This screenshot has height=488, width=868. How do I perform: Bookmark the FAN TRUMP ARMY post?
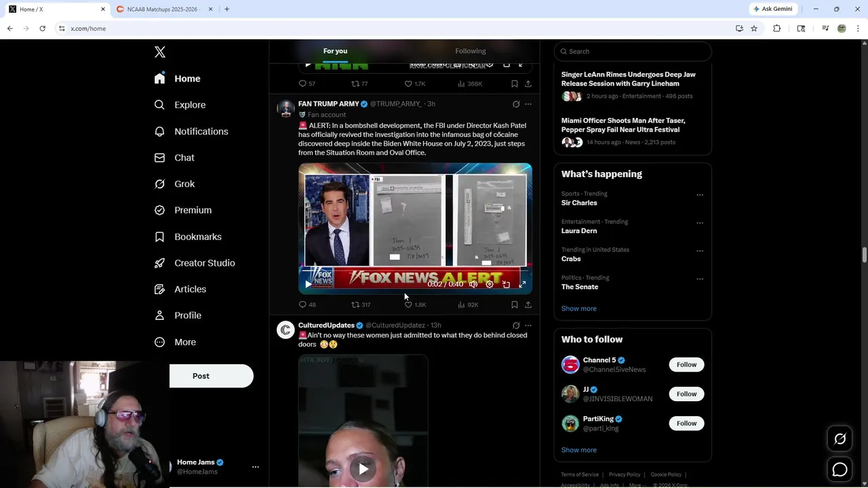pos(515,305)
